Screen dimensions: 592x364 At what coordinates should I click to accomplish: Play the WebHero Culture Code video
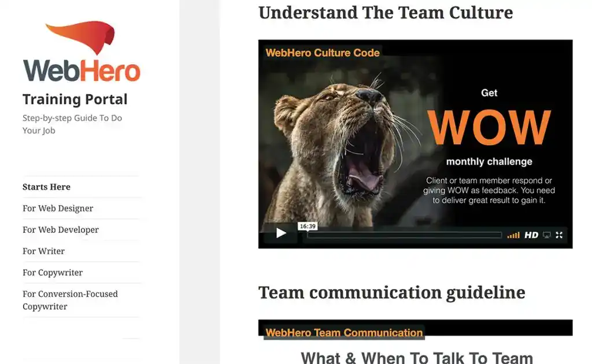pyautogui.click(x=282, y=233)
